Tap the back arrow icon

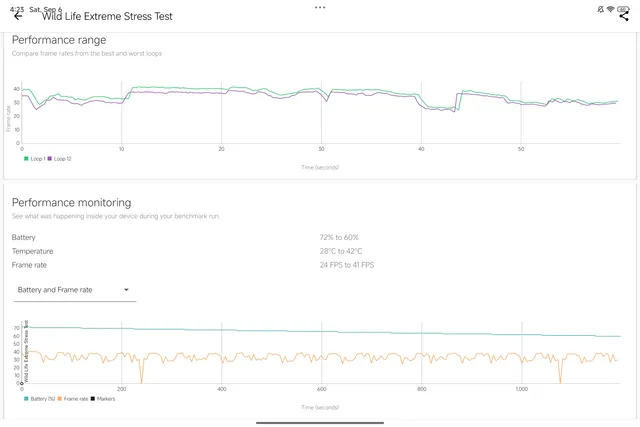coord(18,16)
